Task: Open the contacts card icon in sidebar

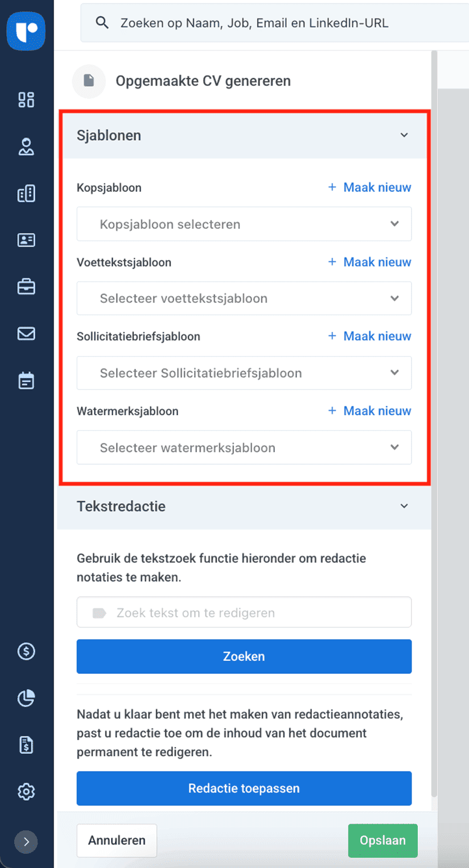Action: 26,240
